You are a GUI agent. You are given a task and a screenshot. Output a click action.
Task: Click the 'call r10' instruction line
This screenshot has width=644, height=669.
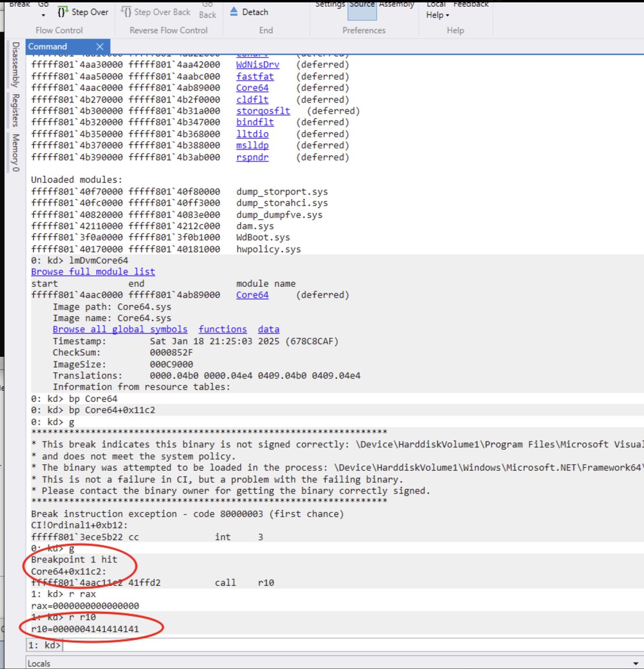pyautogui.click(x=153, y=583)
